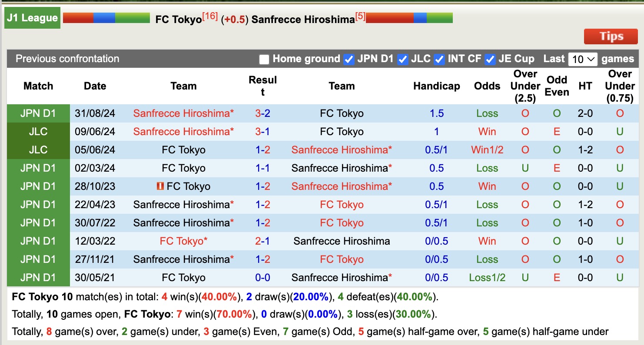Switch to the Previous confrontation section

coord(67,59)
